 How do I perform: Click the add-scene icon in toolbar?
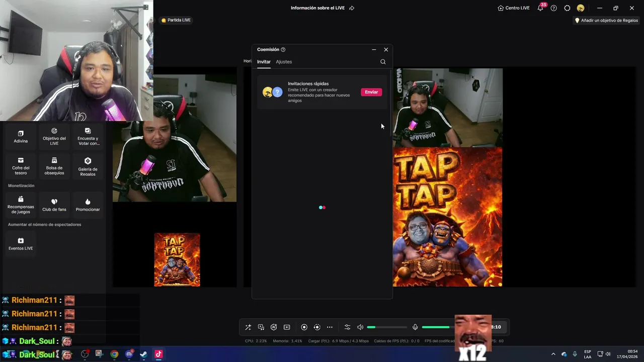click(287, 327)
